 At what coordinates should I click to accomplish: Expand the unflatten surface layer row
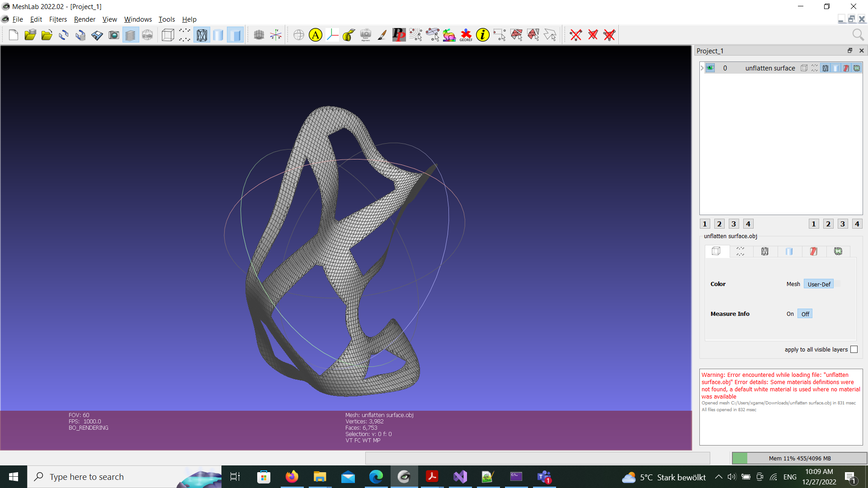click(702, 68)
